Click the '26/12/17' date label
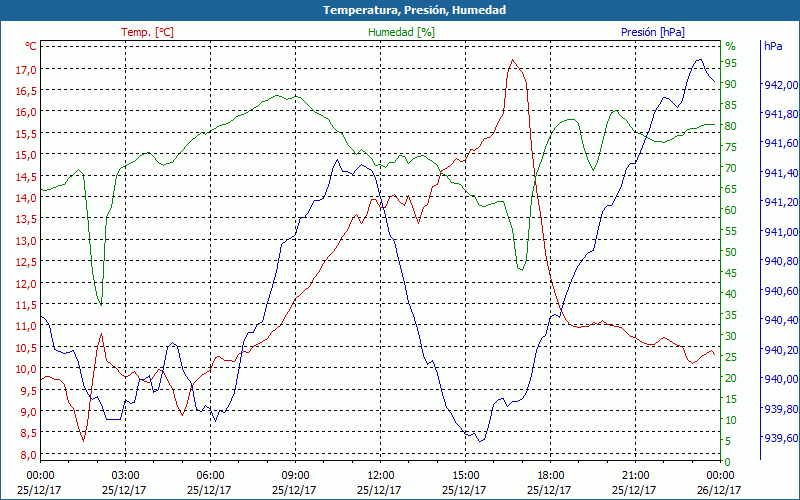Viewport: 800px width, 500px height. pyautogui.click(x=719, y=490)
